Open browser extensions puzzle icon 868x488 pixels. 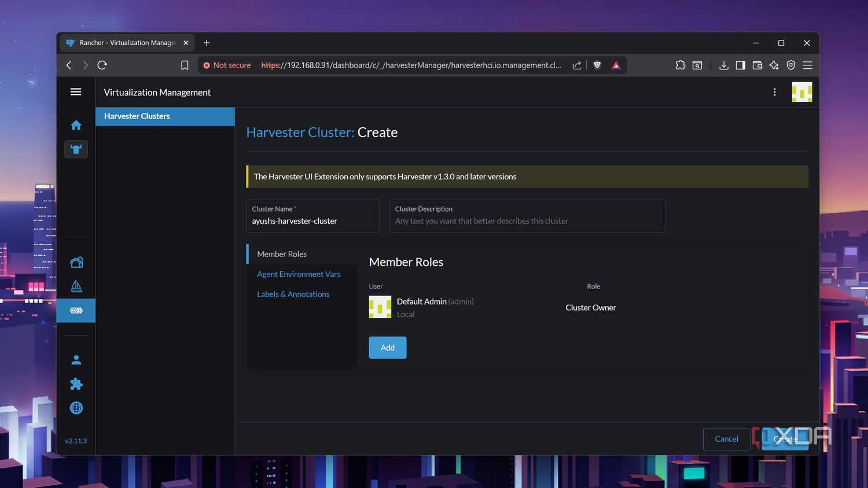click(x=681, y=65)
